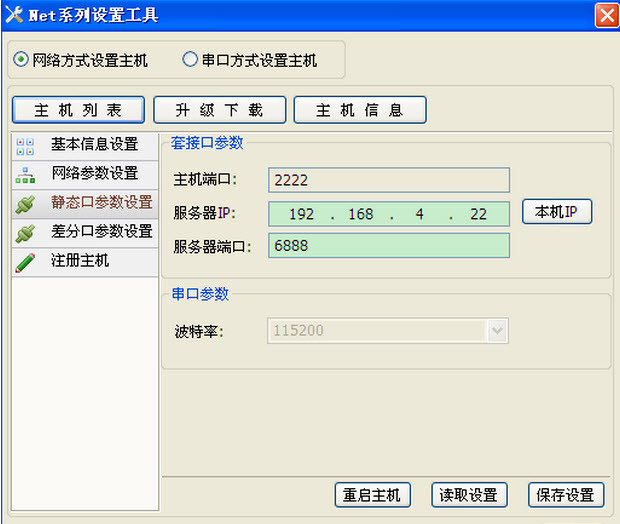
Task: Click the 套接口参数 group label
Action: [207, 143]
